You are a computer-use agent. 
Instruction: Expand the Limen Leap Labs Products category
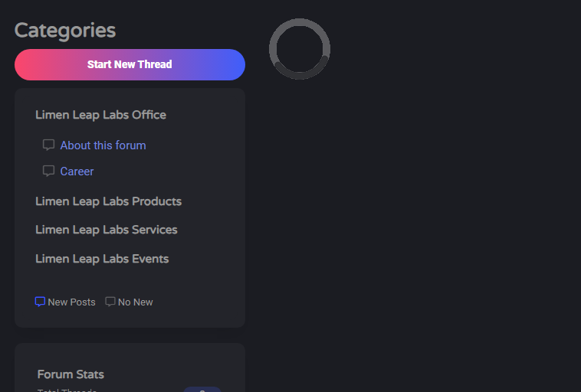108,201
